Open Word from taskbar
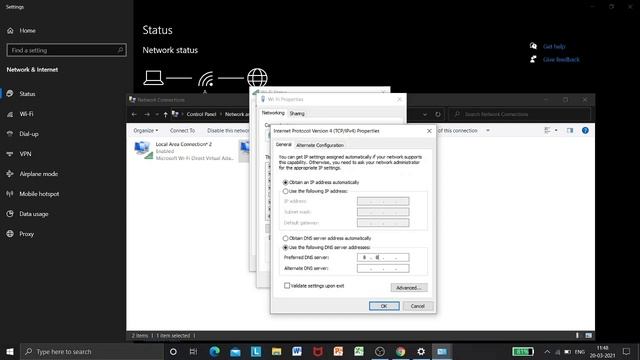 (x=297, y=351)
